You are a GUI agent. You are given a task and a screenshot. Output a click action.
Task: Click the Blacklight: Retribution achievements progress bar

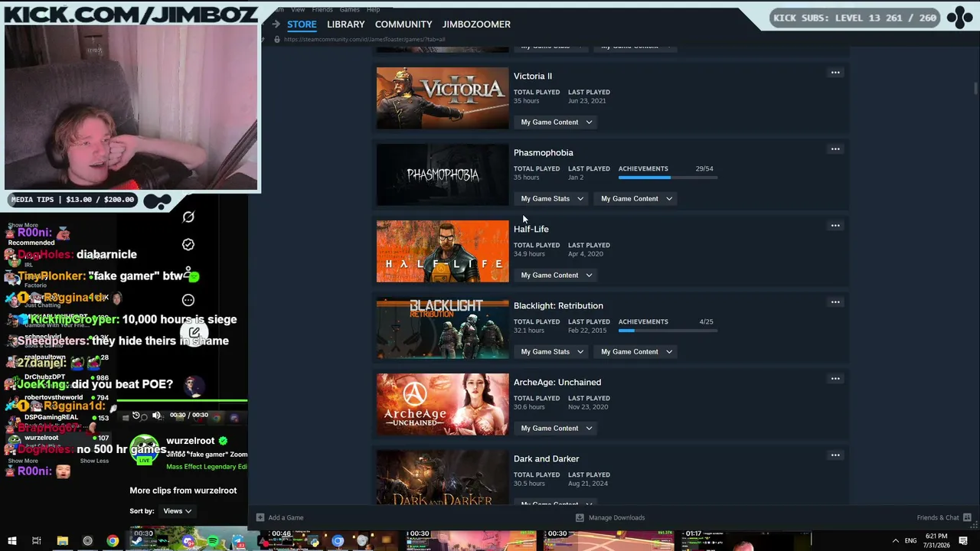pos(668,331)
